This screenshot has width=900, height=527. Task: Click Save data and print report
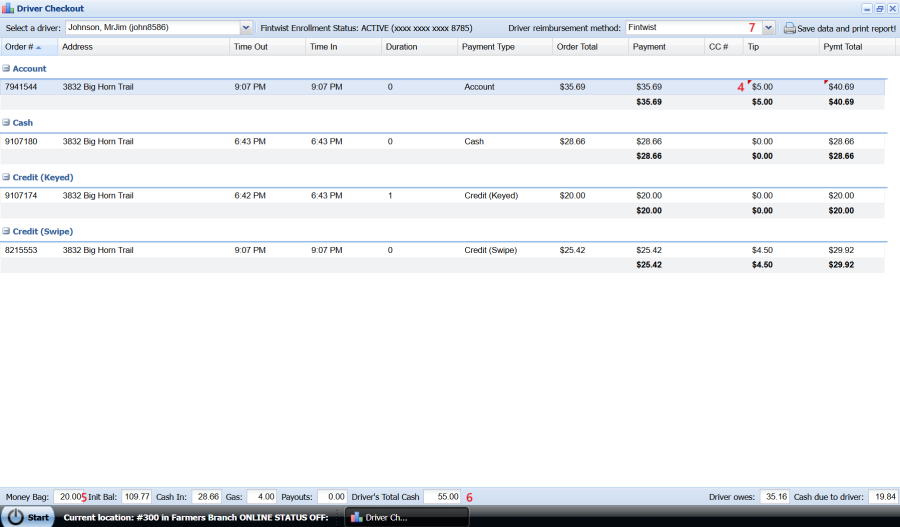point(845,28)
